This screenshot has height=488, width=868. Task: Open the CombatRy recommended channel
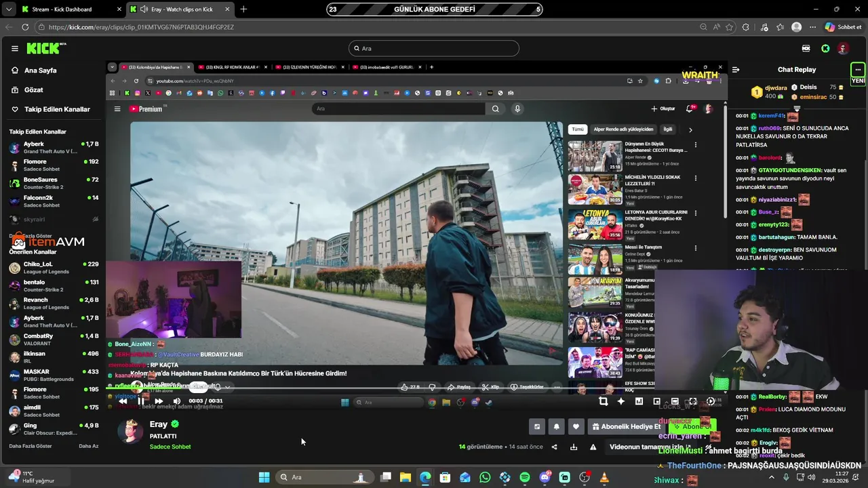(x=54, y=340)
